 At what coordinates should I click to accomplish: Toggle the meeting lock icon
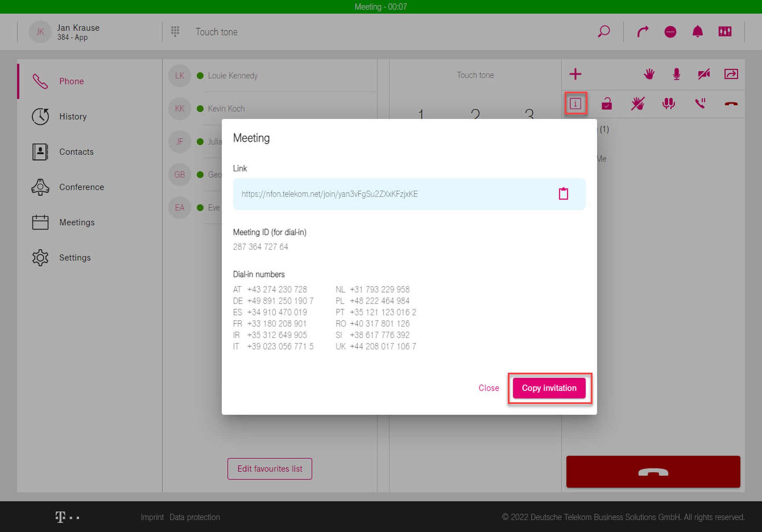607,103
